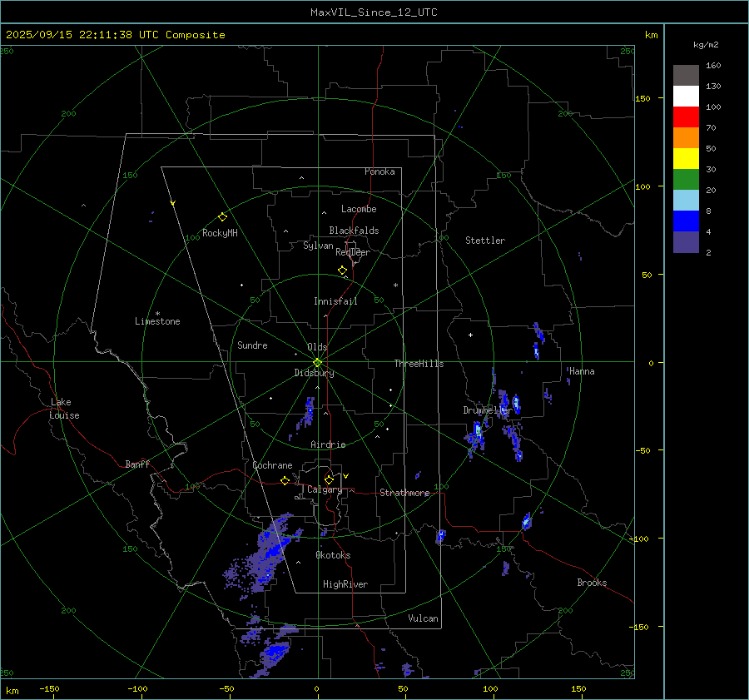Select the orange 50-70 legend color
The height and width of the screenshot is (700, 749).
tap(686, 138)
